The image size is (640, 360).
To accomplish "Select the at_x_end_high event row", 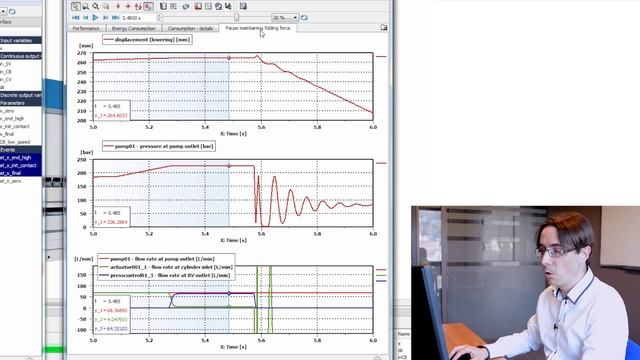I will pos(20,158).
